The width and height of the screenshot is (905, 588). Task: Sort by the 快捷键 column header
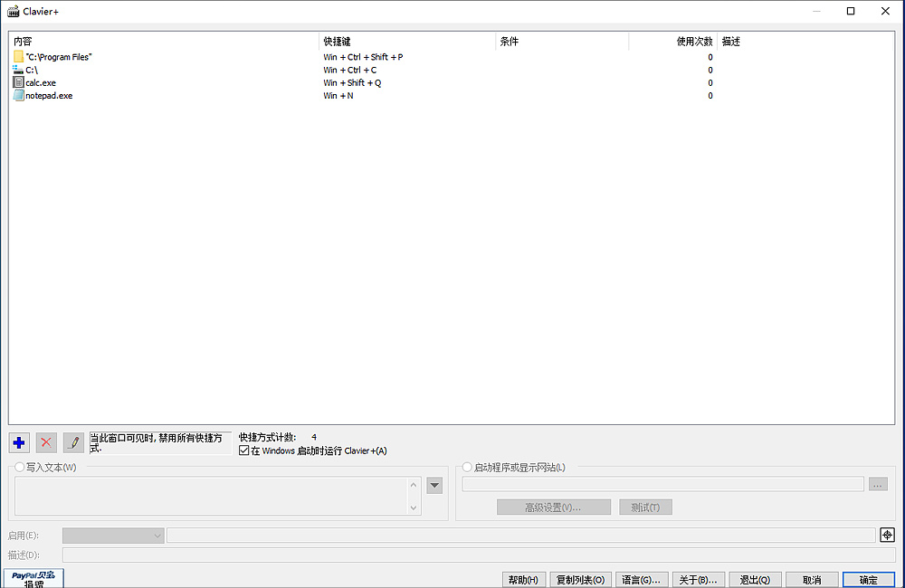tap(407, 41)
